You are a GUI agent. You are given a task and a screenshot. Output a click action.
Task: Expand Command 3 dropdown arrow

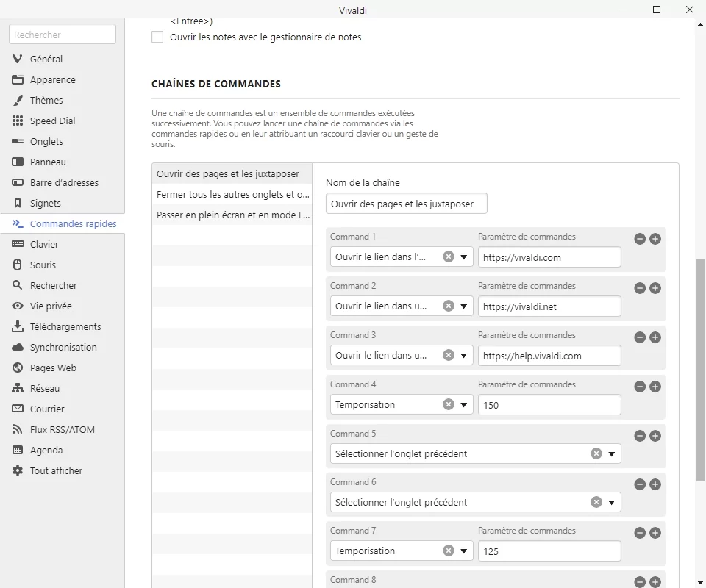[x=464, y=356]
